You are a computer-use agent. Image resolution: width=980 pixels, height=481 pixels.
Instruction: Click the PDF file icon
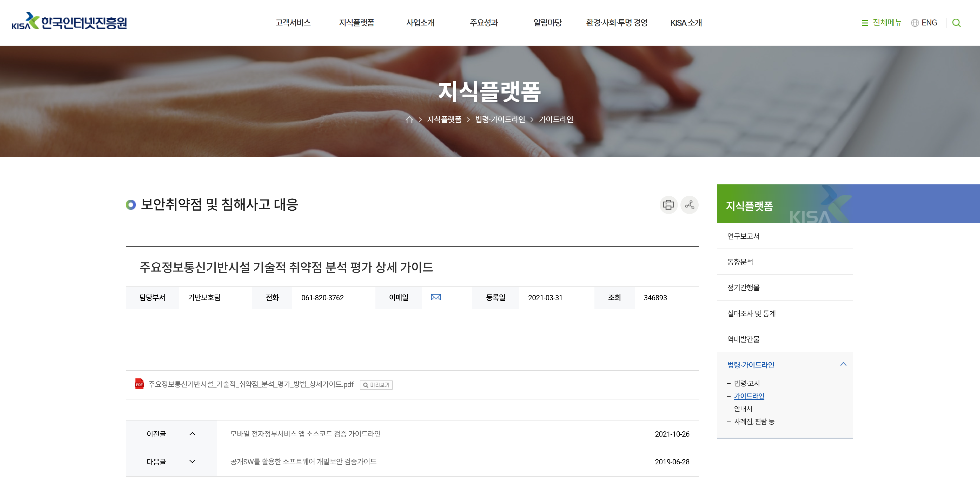[x=139, y=384]
